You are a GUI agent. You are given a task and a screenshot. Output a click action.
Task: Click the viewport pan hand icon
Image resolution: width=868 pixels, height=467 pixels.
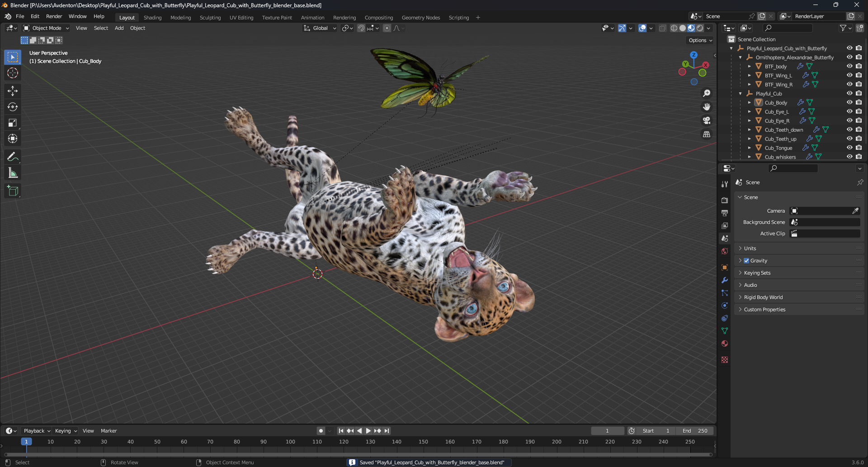click(707, 107)
